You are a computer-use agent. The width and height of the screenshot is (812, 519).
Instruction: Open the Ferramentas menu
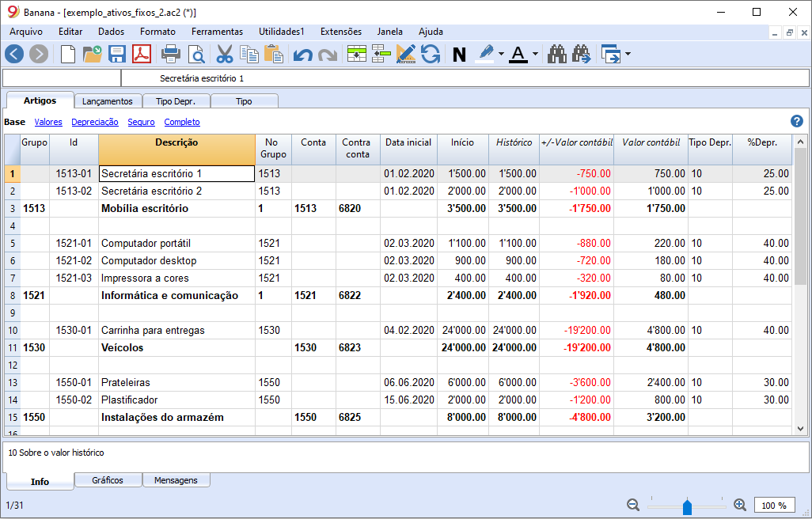point(217,32)
